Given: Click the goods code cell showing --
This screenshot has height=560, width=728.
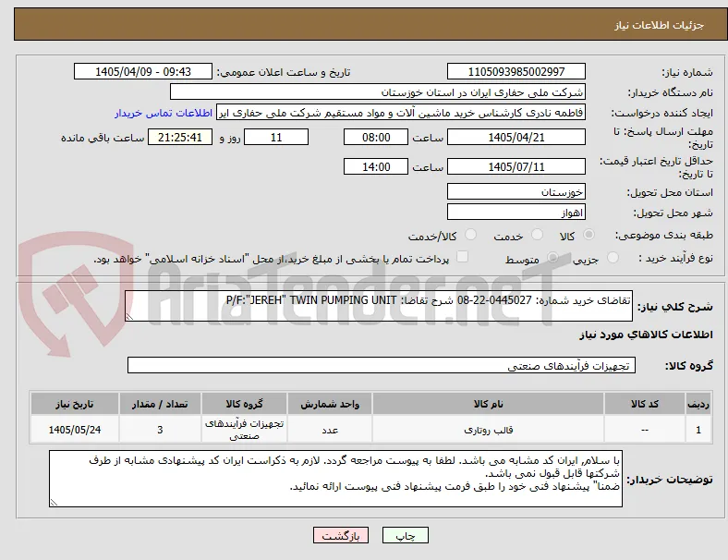Looking at the screenshot, I should click(645, 430).
